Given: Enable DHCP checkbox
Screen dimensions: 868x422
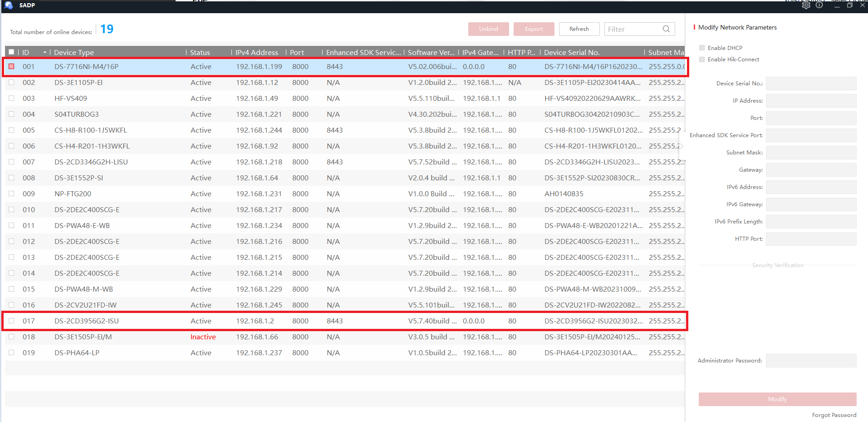Looking at the screenshot, I should [702, 48].
